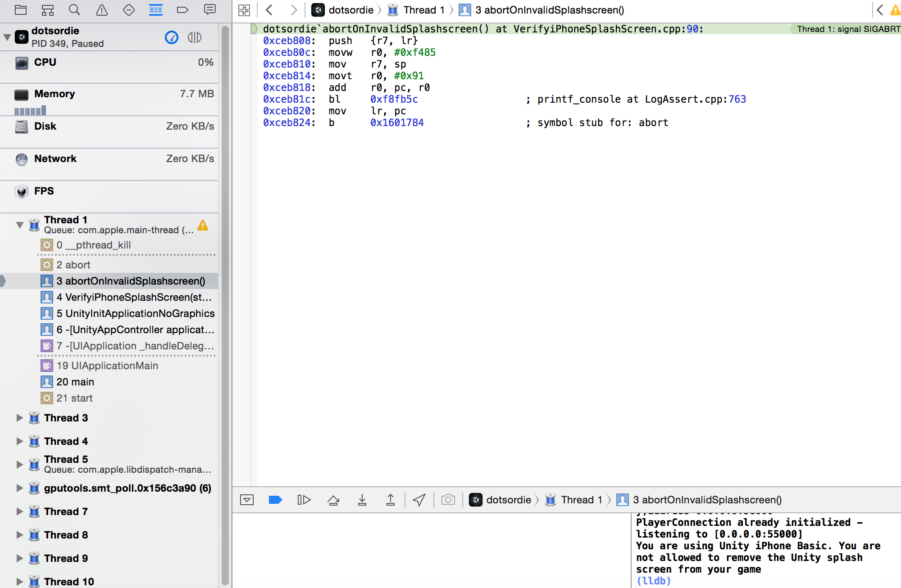Expand Thread 8
The image size is (901, 588).
tap(19, 535)
